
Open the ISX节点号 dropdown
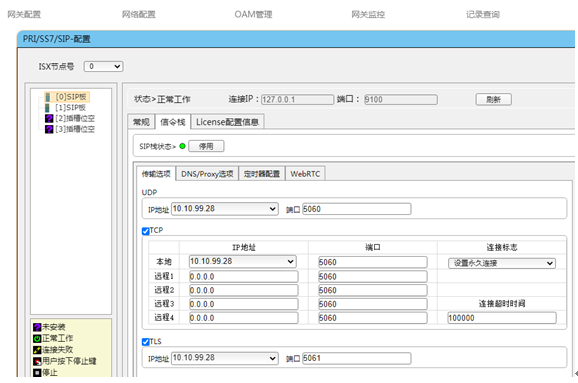104,66
